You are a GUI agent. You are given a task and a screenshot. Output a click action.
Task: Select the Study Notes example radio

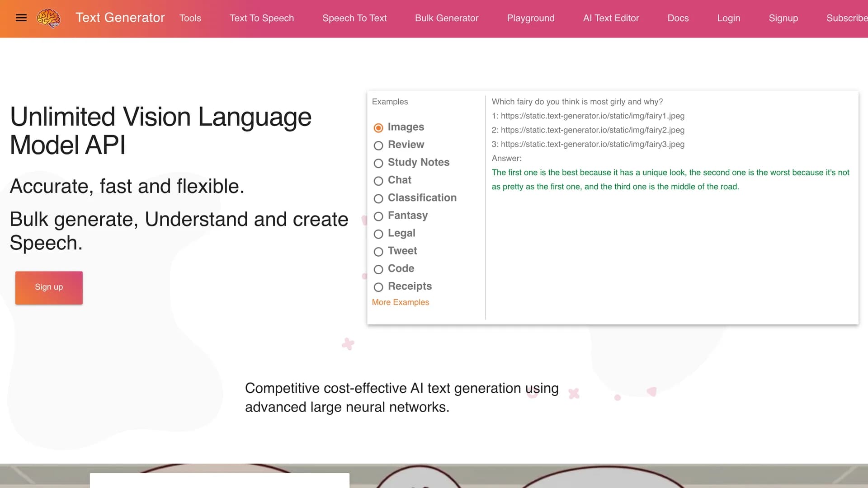[378, 163]
